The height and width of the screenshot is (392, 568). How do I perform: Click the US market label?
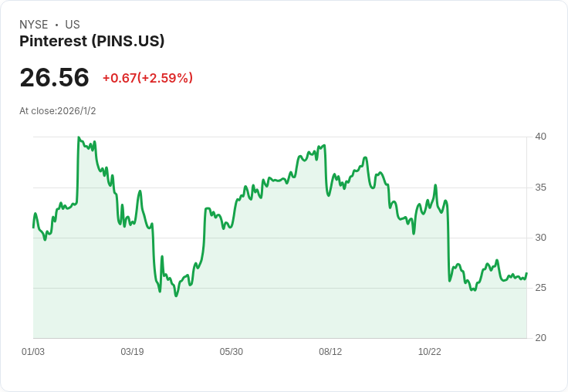pyautogui.click(x=73, y=25)
